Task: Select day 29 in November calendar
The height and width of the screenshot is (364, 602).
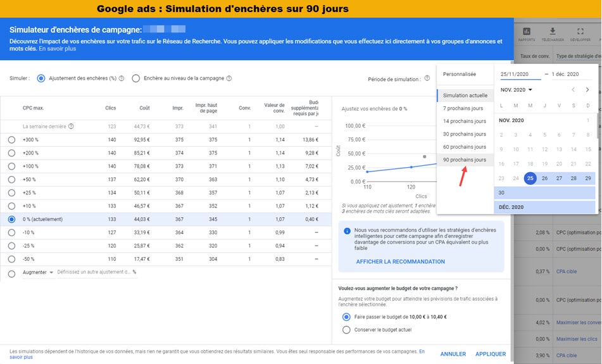Action: (x=588, y=178)
